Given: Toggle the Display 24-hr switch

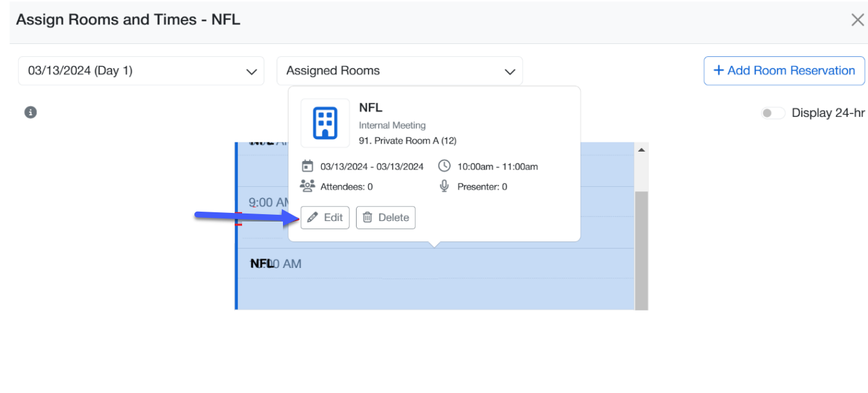Looking at the screenshot, I should (x=773, y=113).
